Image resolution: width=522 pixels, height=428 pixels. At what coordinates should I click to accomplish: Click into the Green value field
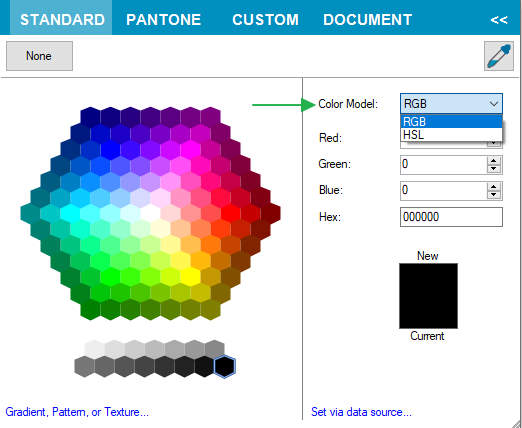tap(443, 164)
